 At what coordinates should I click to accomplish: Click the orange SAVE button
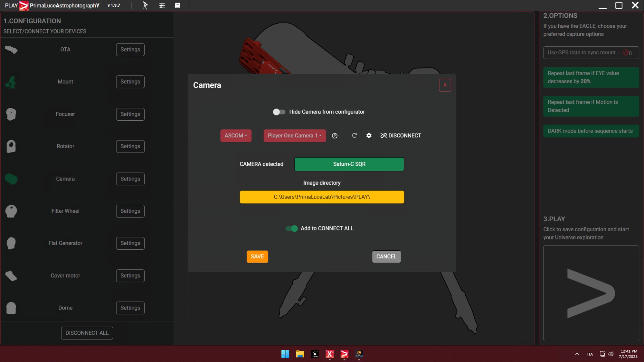(257, 257)
